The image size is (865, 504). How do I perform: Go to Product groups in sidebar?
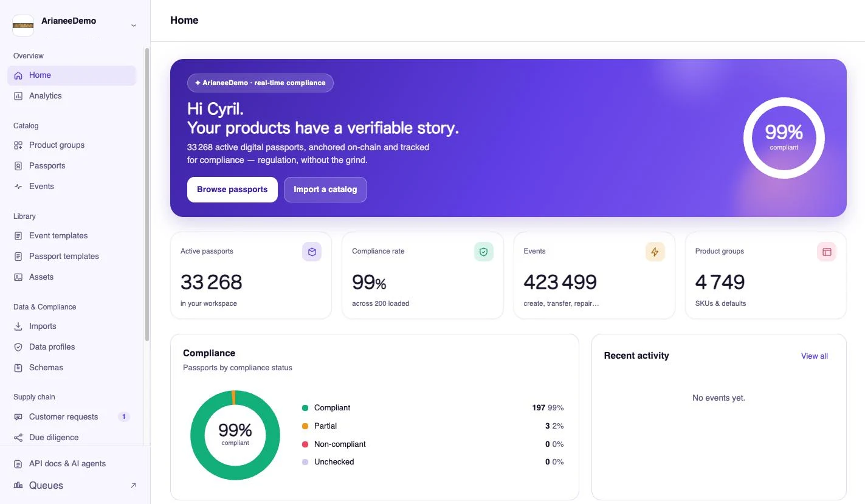72,145
